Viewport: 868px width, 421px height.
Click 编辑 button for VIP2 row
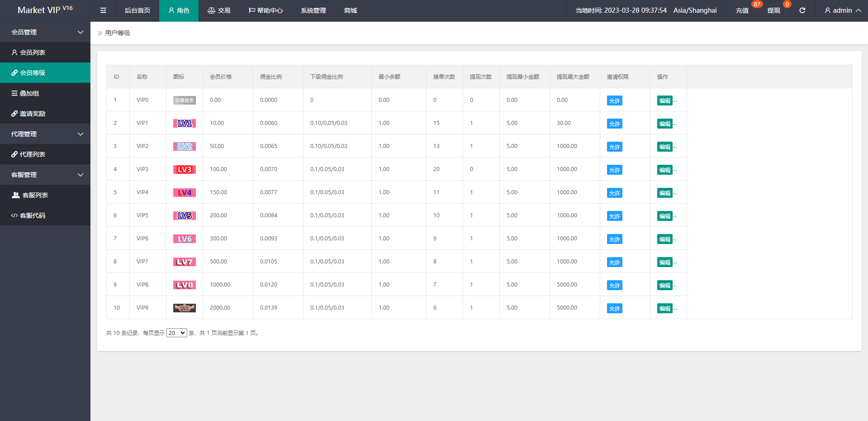coord(664,147)
